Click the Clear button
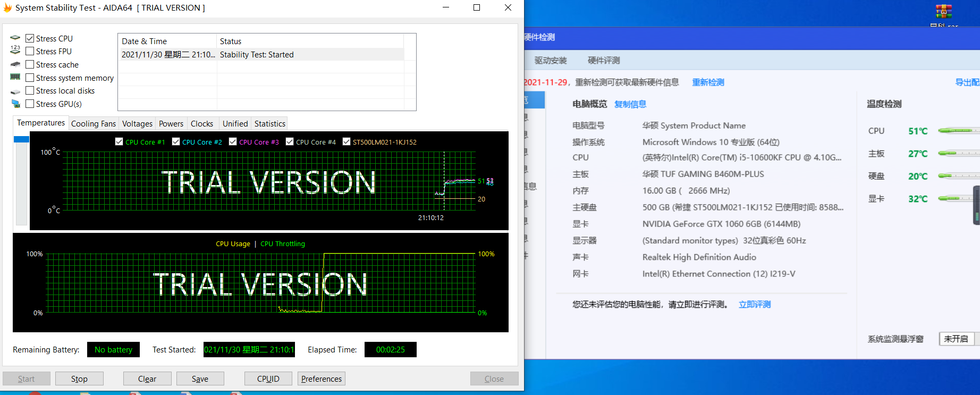 click(147, 379)
